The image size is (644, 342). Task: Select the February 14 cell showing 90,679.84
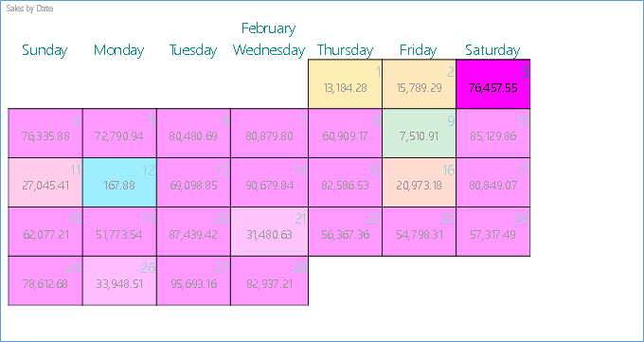269,183
